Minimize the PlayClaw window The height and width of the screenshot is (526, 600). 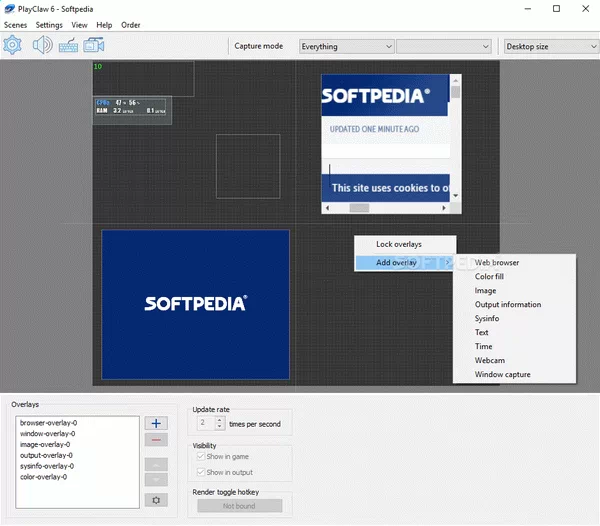[x=528, y=9]
